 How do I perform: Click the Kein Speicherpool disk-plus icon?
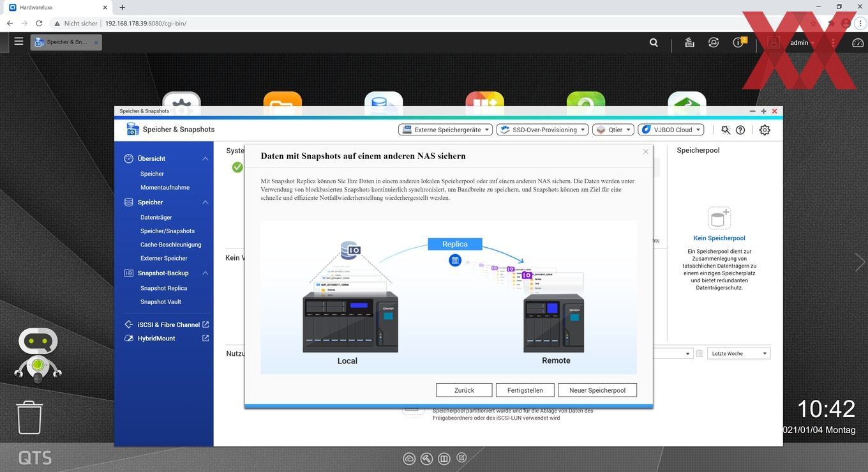[x=719, y=218]
